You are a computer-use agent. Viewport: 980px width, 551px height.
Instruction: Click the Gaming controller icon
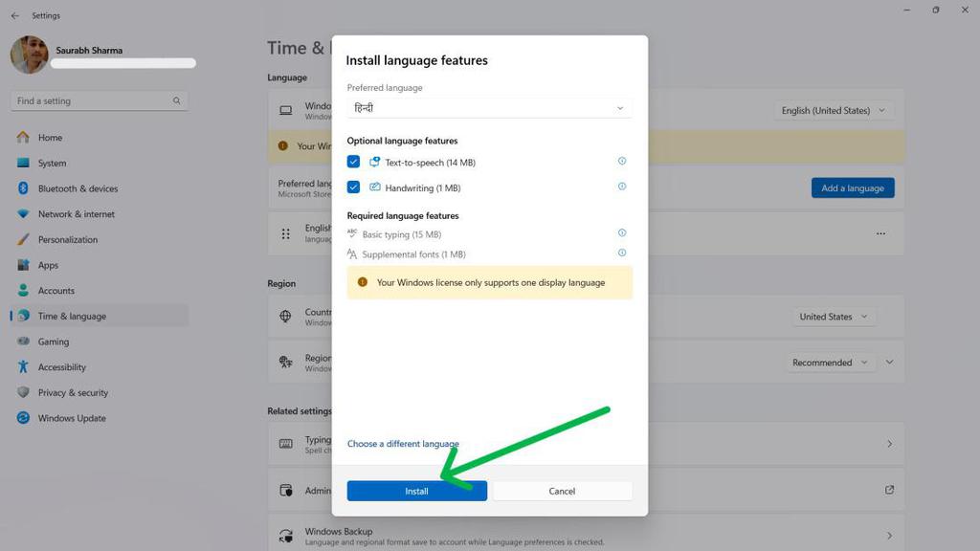click(23, 342)
